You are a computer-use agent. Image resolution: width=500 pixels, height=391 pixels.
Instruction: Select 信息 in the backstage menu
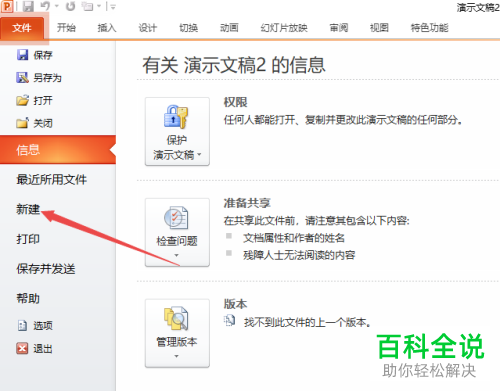pos(58,150)
